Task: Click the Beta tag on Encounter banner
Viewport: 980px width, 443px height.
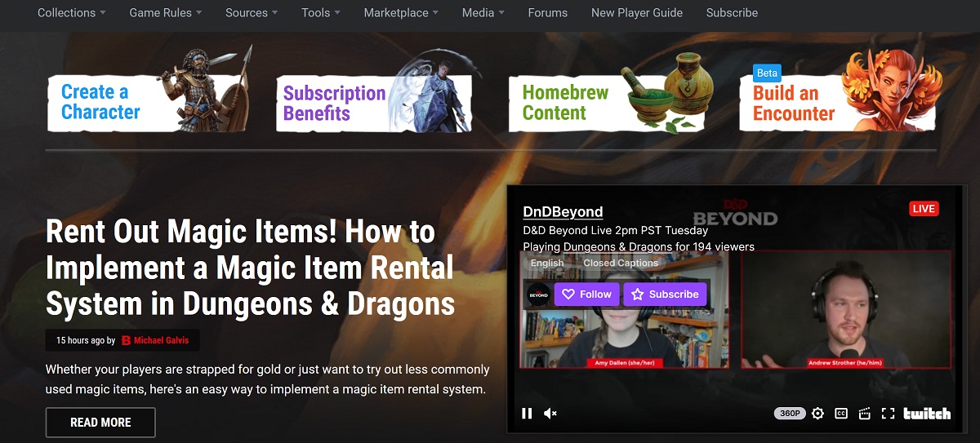Action: [767, 73]
